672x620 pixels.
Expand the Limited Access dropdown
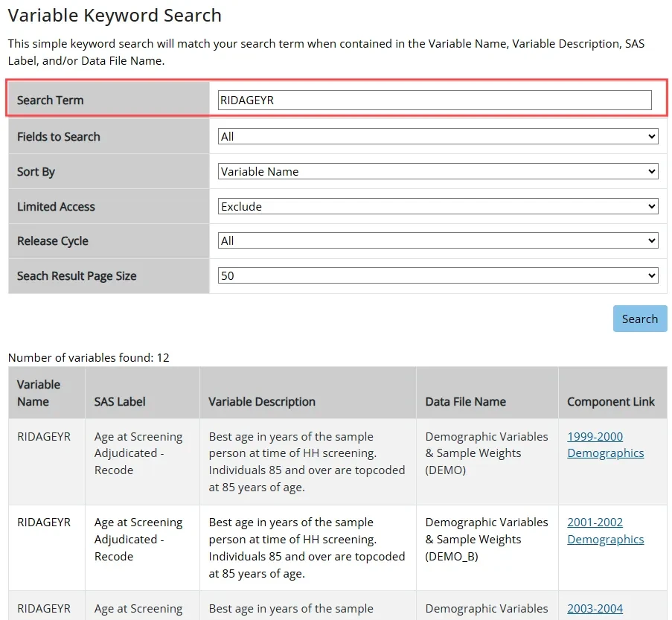click(438, 206)
